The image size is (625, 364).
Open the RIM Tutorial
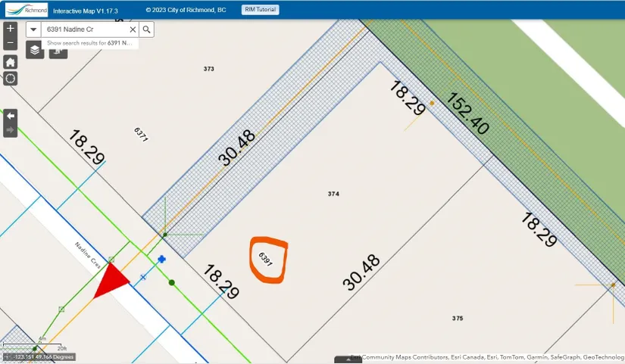[x=261, y=10]
